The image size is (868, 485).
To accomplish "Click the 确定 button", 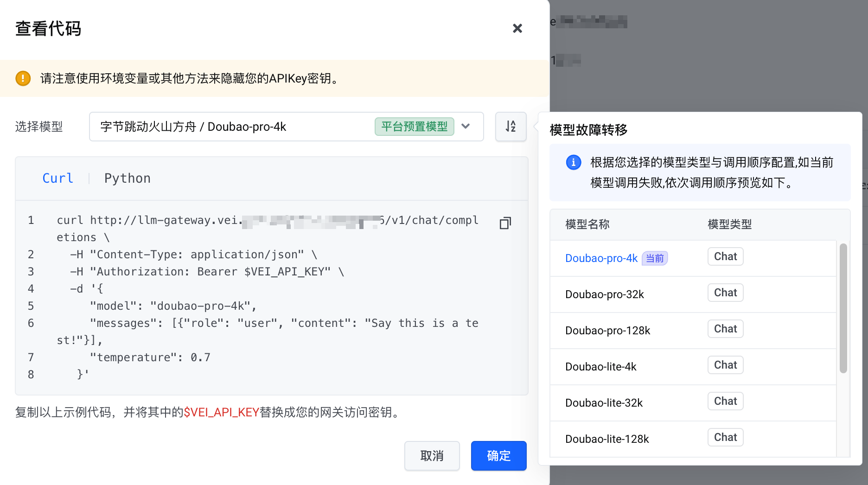I will 499,456.
